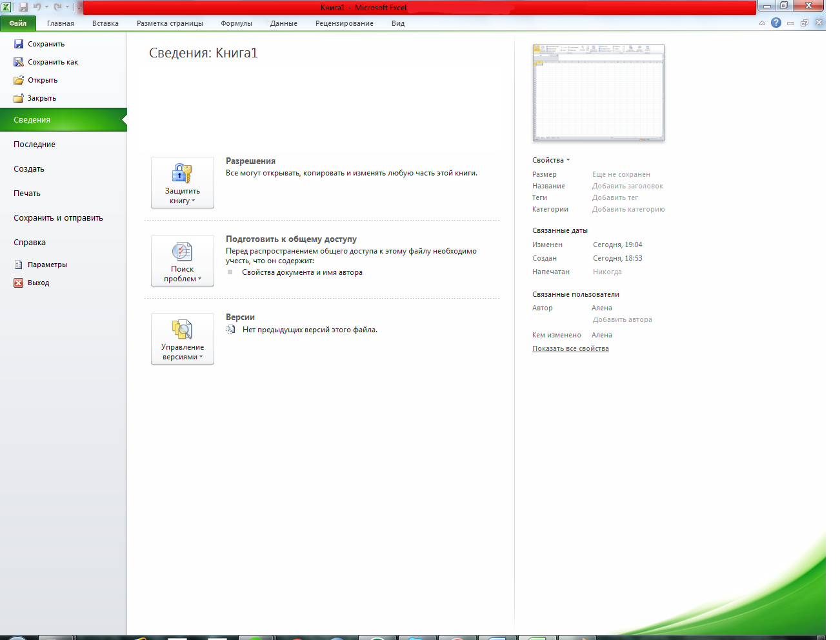Viewport: 840px width, 640px height.
Task: Minimize the ribbon with caret icon
Action: [762, 23]
